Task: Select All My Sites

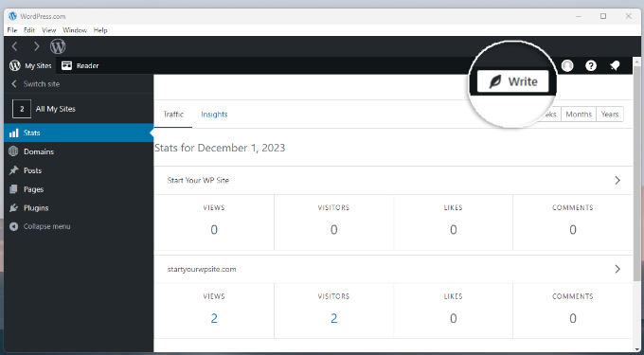Action: pyautogui.click(x=79, y=109)
